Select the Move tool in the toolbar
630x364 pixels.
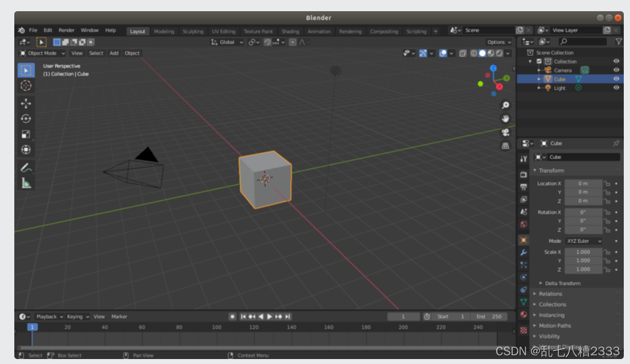[25, 103]
